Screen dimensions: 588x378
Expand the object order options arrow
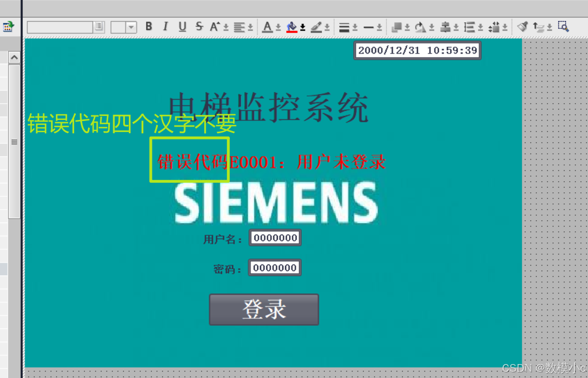(x=407, y=27)
